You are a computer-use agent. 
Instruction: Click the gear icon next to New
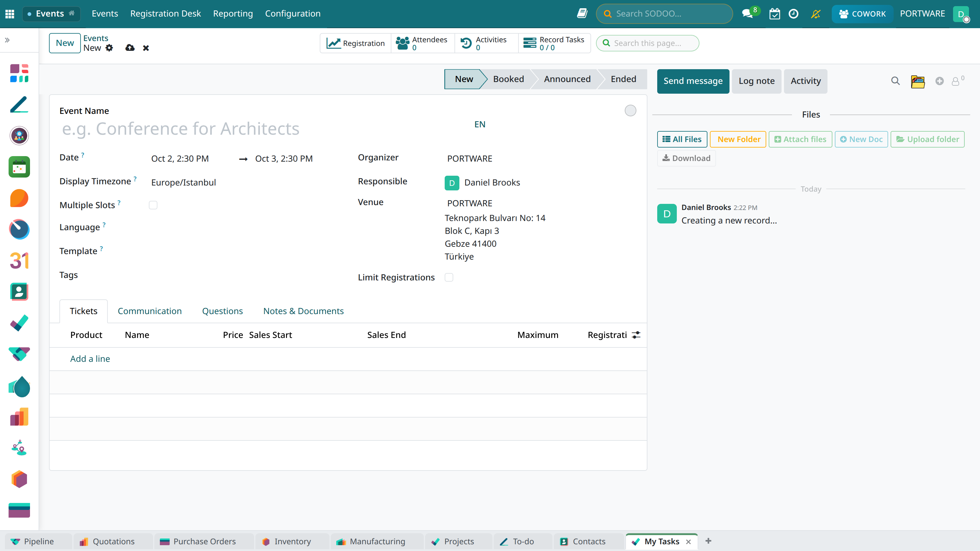(x=109, y=48)
